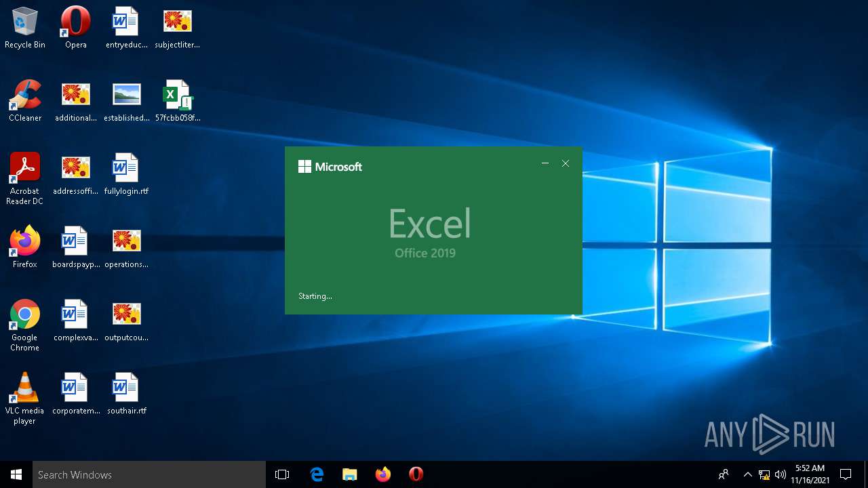
Task: Click the Search Windows box
Action: point(149,474)
